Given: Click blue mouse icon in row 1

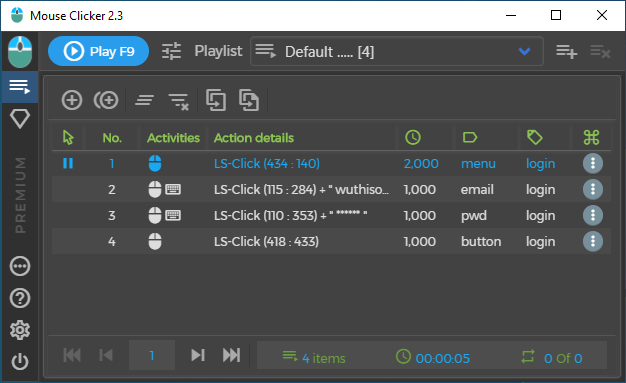Looking at the screenshot, I should [155, 163].
